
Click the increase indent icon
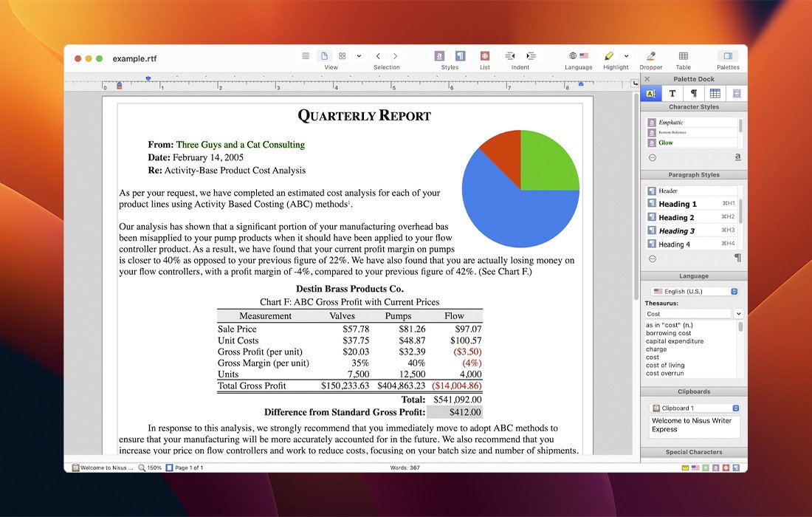coord(531,56)
